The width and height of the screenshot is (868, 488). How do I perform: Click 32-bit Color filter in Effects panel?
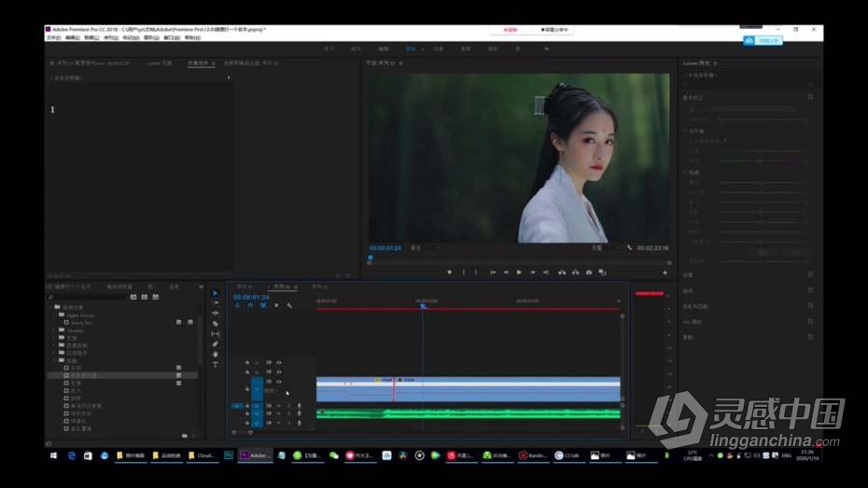coord(145,297)
